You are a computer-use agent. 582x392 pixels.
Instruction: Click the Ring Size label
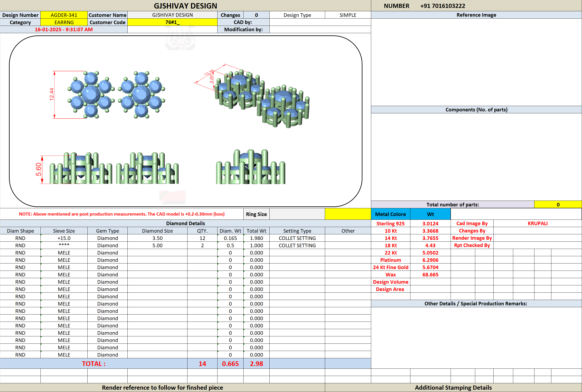point(256,214)
